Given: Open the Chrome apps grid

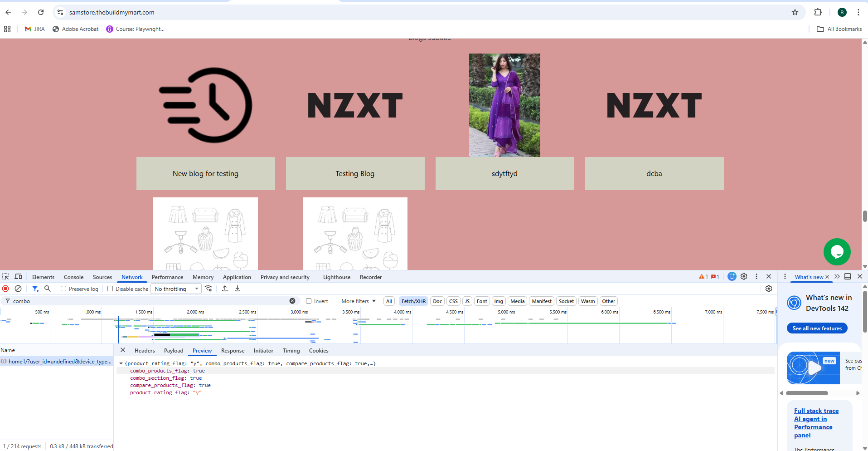Looking at the screenshot, I should pyautogui.click(x=7, y=29).
